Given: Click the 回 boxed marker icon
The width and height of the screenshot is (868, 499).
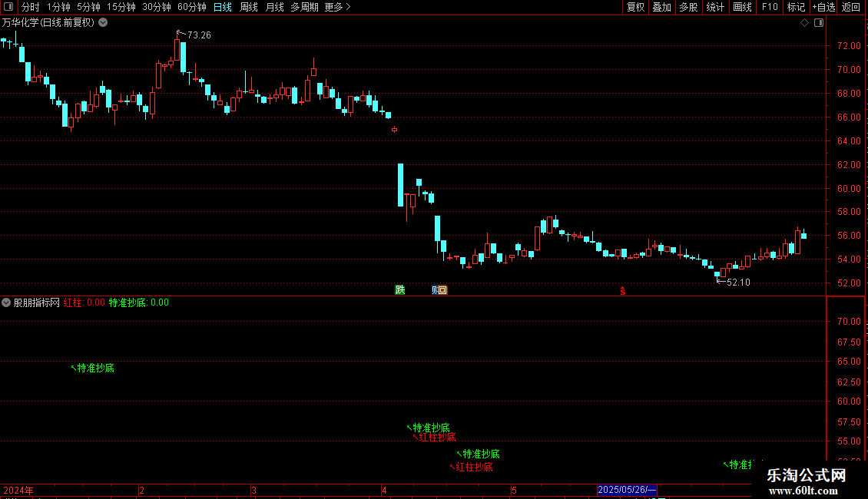Looking at the screenshot, I should pos(443,290).
